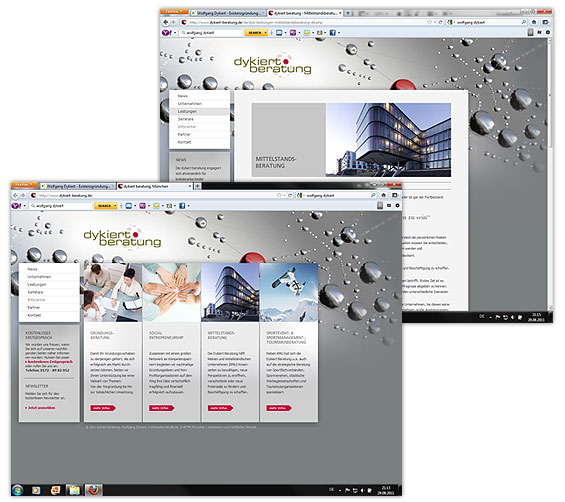
Task: Launch Windows Media Player from the taskbar
Action: click(x=36, y=490)
